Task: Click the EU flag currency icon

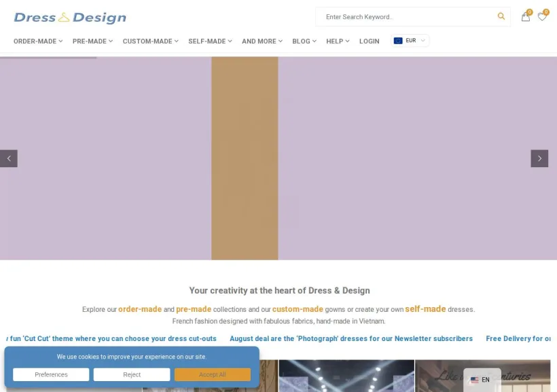Action: [x=398, y=41]
